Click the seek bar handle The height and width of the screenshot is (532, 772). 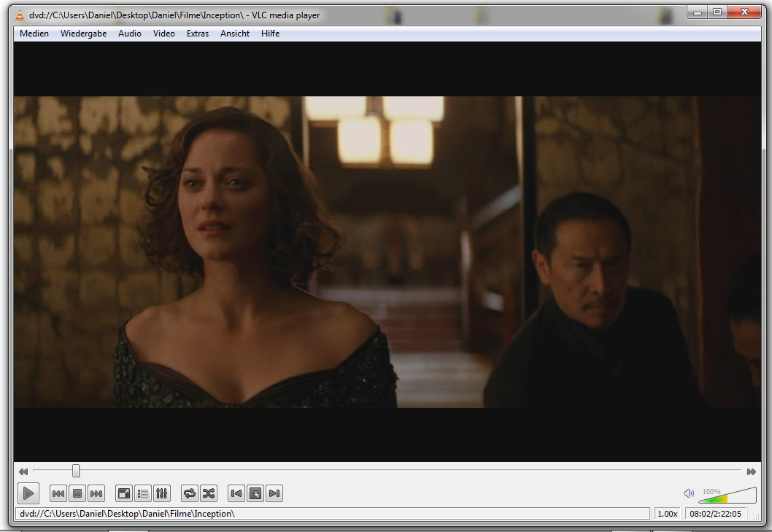tap(76, 471)
